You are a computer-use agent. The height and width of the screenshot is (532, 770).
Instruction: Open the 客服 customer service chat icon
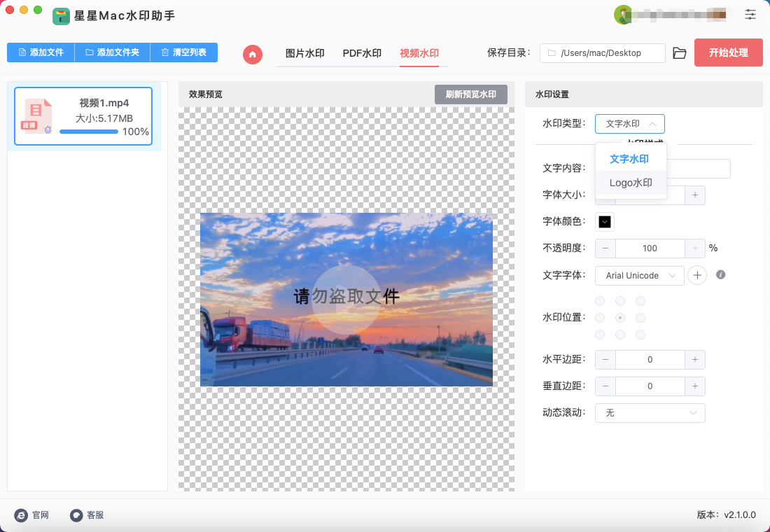click(x=76, y=515)
